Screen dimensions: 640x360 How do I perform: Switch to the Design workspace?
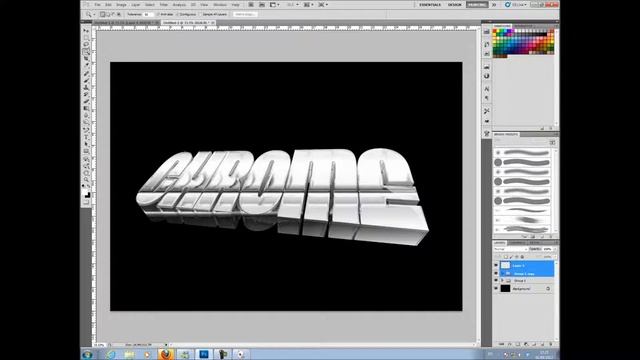tap(454, 4)
